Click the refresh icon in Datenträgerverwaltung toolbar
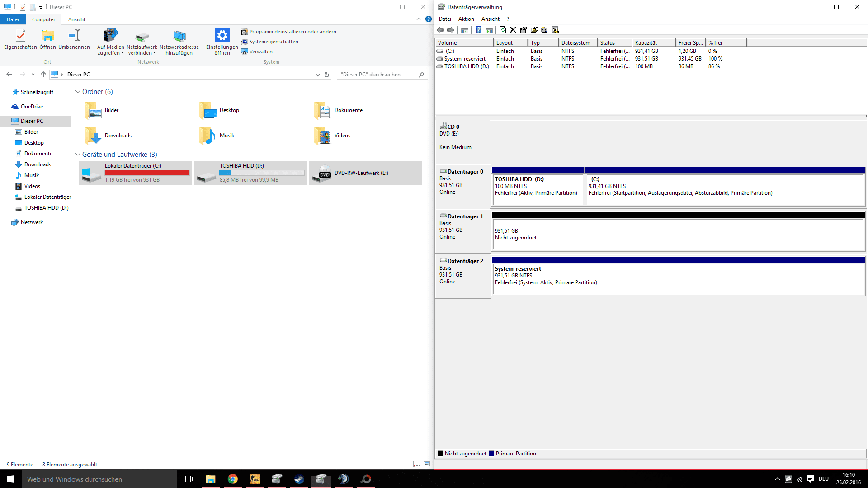The image size is (868, 488). [x=503, y=30]
